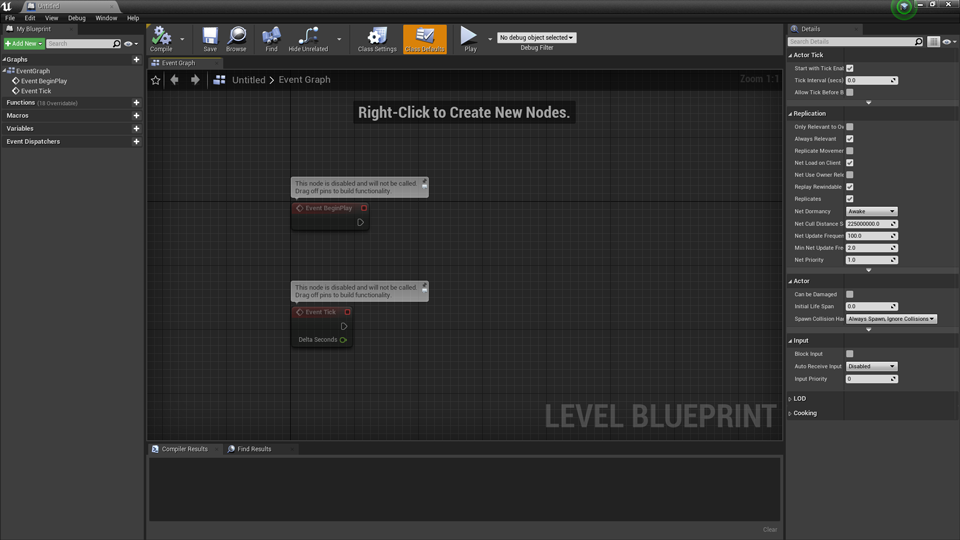960x540 pixels.
Task: Click the source control status icon top right
Action: [904, 7]
